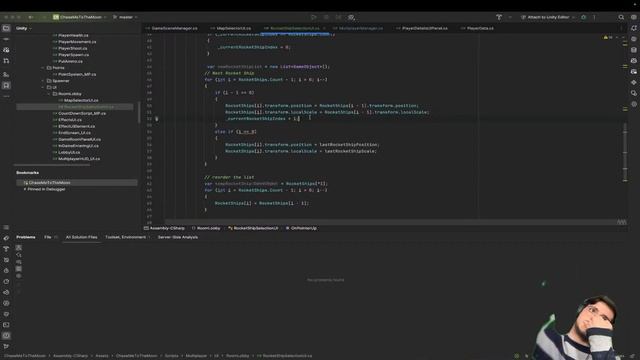Select ChaseMeToTheMoon bookmark entry
640x360 pixels.
pyautogui.click(x=77, y=183)
